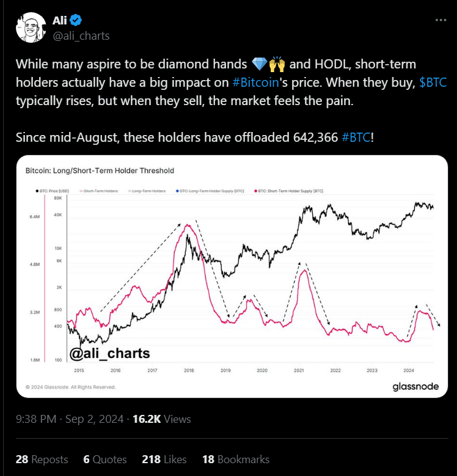Click the glassnode logo on the chart
Viewport: 457px width, 476px height.
point(415,386)
